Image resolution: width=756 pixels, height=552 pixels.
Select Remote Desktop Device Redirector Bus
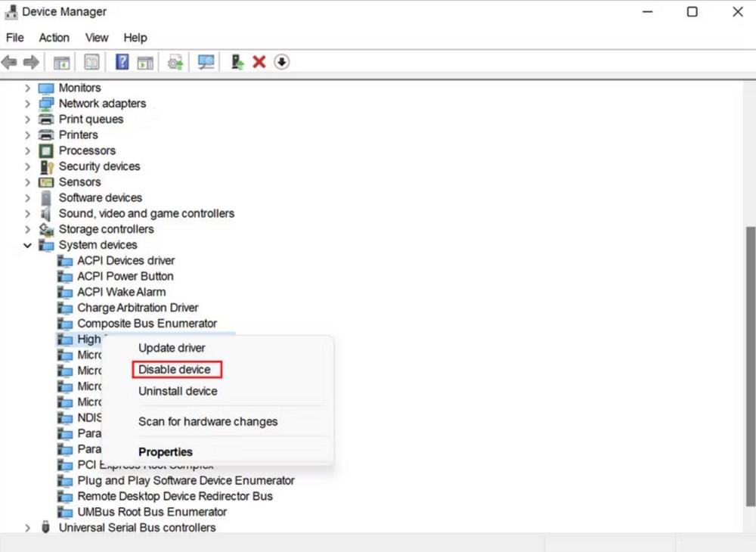pyautogui.click(x=175, y=496)
